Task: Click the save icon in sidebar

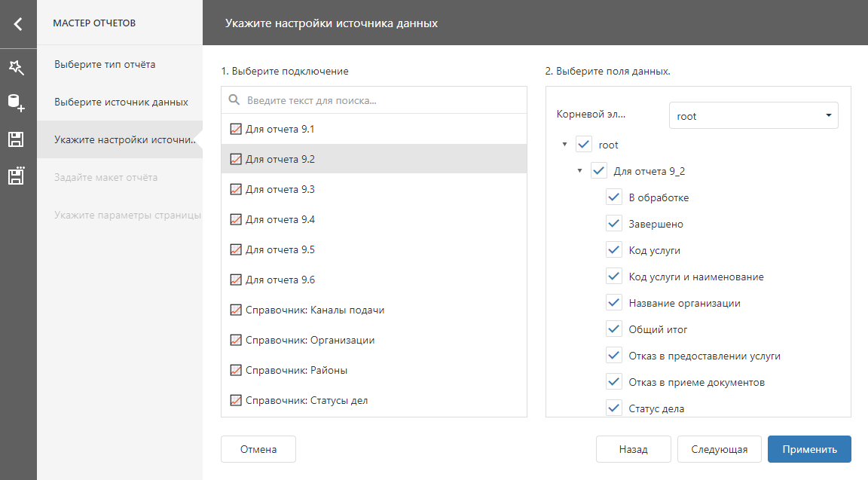Action: pyautogui.click(x=17, y=139)
